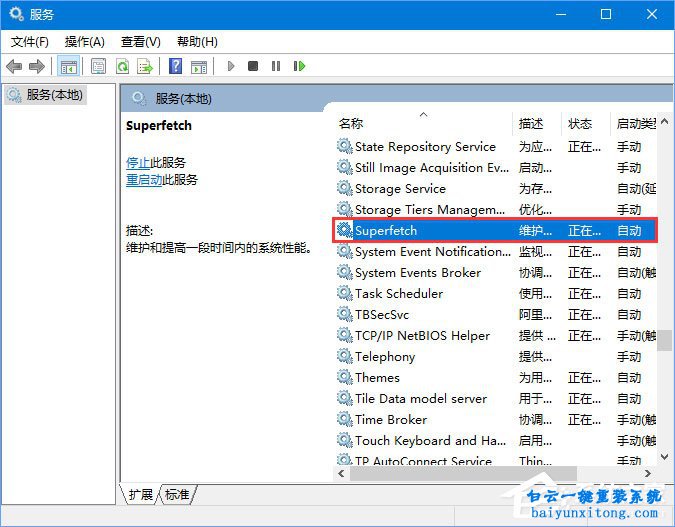Select the Task Scheduler service name
This screenshot has height=527, width=675.
pos(399,294)
